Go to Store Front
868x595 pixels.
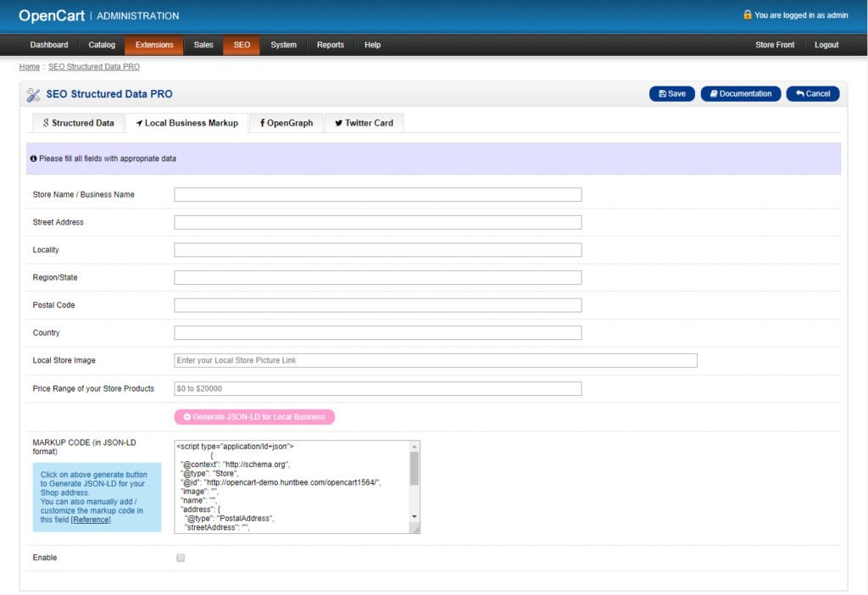tap(775, 45)
